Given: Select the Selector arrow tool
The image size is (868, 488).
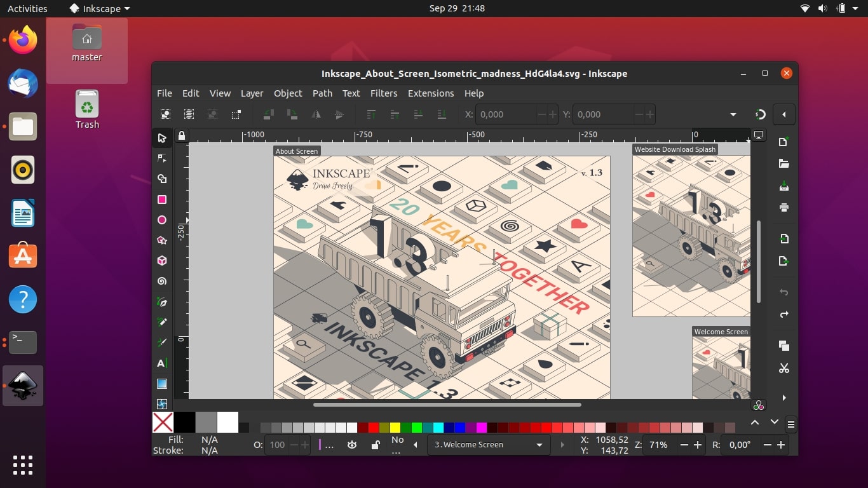Looking at the screenshot, I should pyautogui.click(x=162, y=138).
